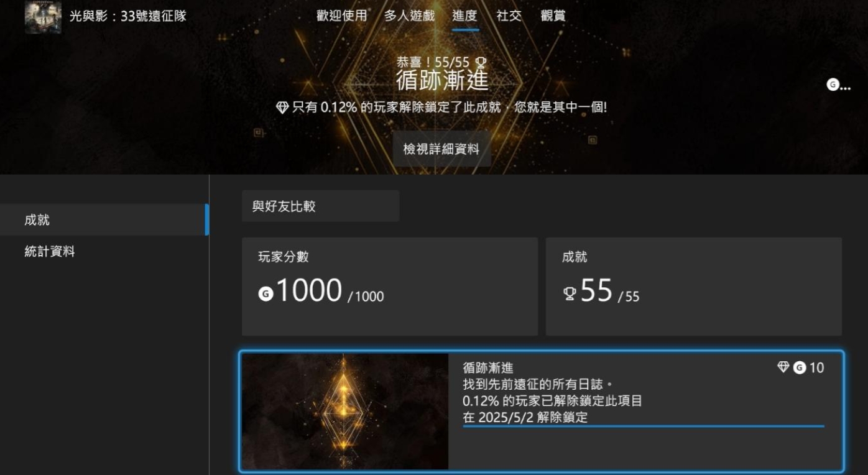Click the game cover art thumbnail

click(43, 16)
